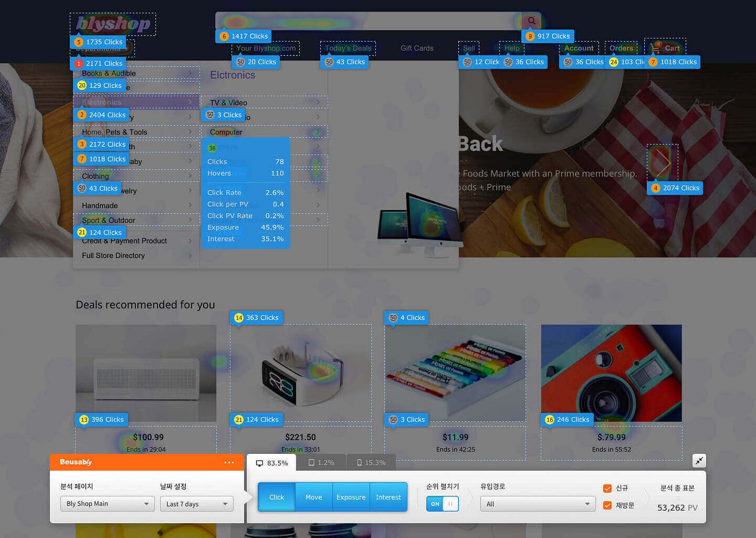Screen dimensions: 756x538
Task: Switch heatmap to Interest mode
Action: coord(388,497)
